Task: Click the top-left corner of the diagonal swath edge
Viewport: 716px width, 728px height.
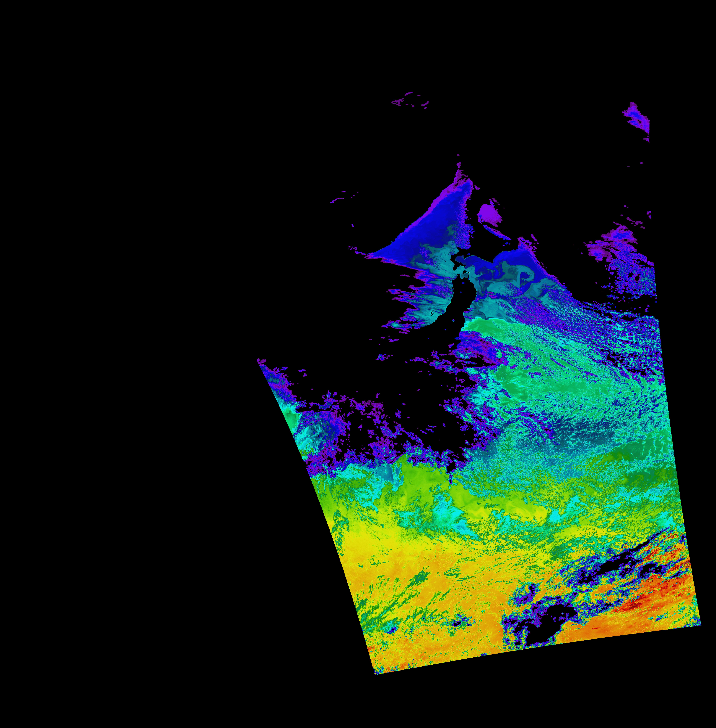Action: point(258,360)
